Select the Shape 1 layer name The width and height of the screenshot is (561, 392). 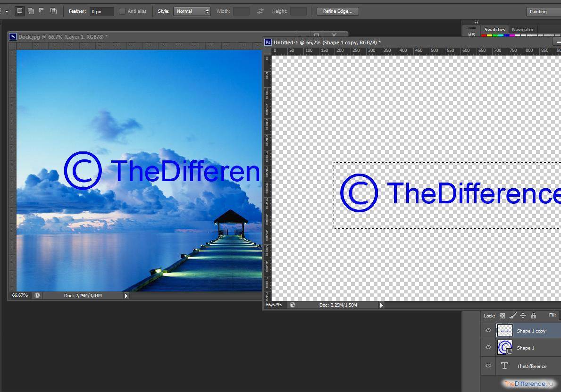click(525, 348)
